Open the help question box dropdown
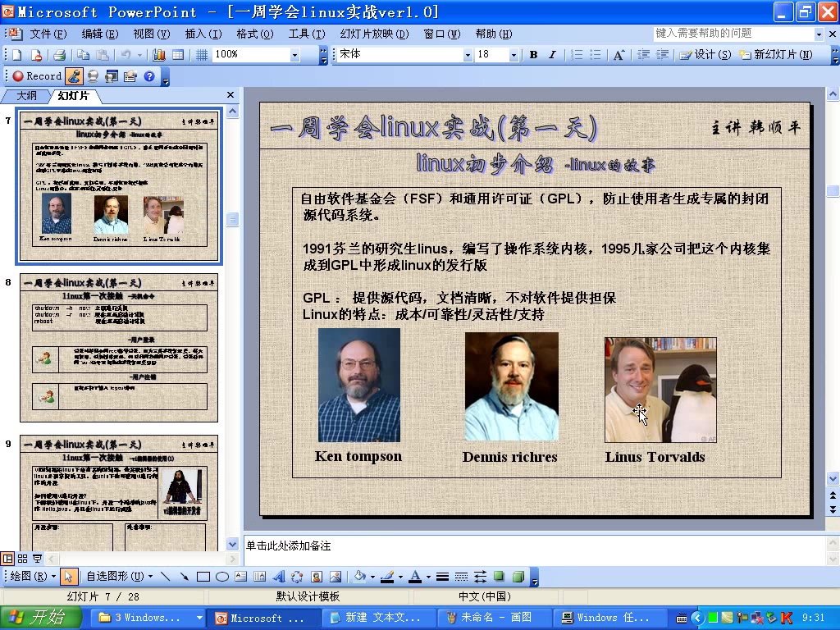This screenshot has height=630, width=840. point(819,34)
